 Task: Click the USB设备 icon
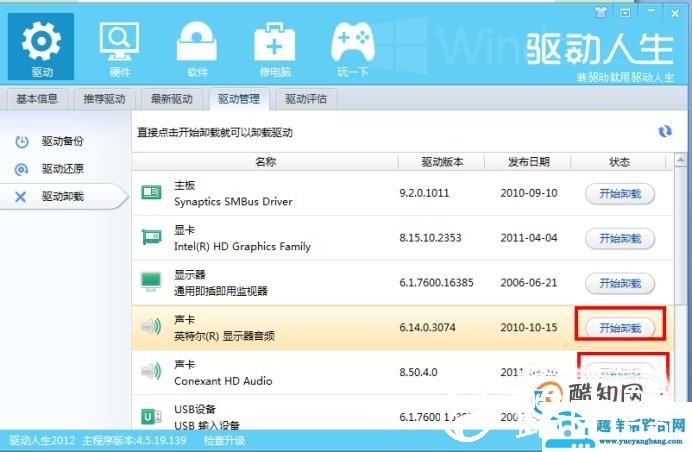click(151, 416)
